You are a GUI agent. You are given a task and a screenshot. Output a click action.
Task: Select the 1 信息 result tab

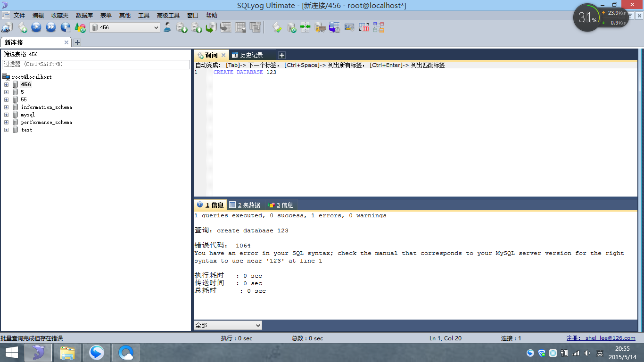pyautogui.click(x=210, y=205)
